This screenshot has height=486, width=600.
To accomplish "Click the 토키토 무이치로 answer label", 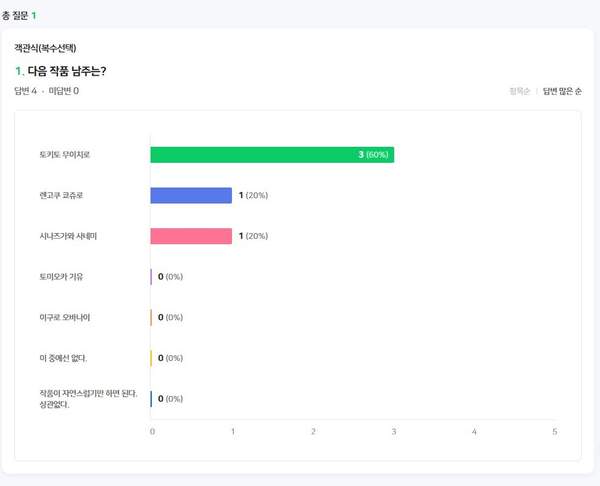I will [65, 155].
